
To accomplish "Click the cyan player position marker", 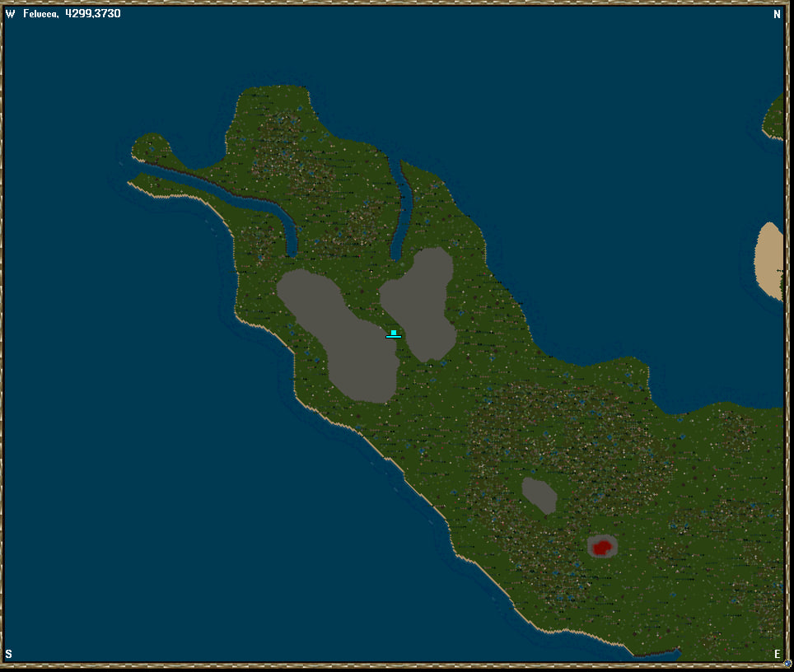I will [x=394, y=334].
